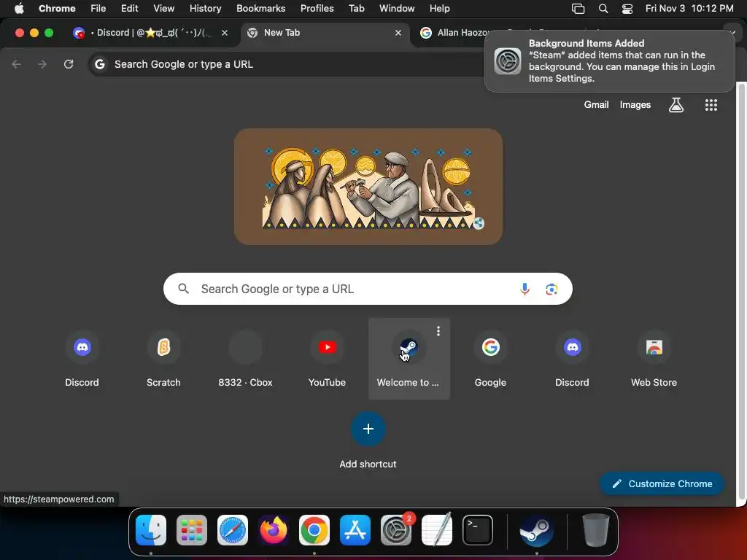Open Finder from the Dock
Viewport: 747px width, 560px height.
pos(150,530)
